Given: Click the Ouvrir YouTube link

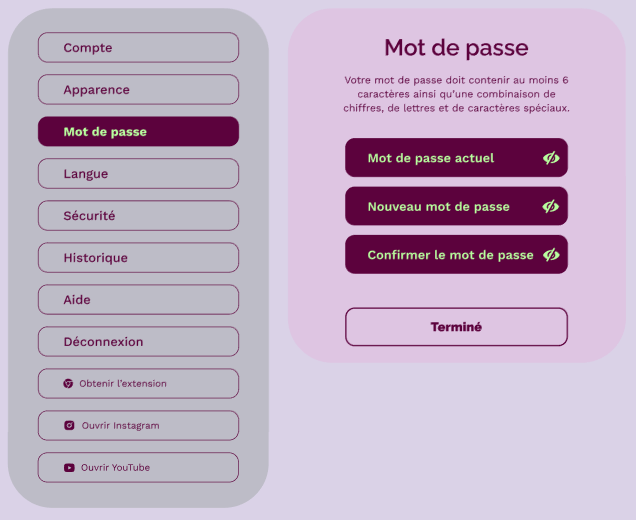Looking at the screenshot, I should tap(138, 468).
